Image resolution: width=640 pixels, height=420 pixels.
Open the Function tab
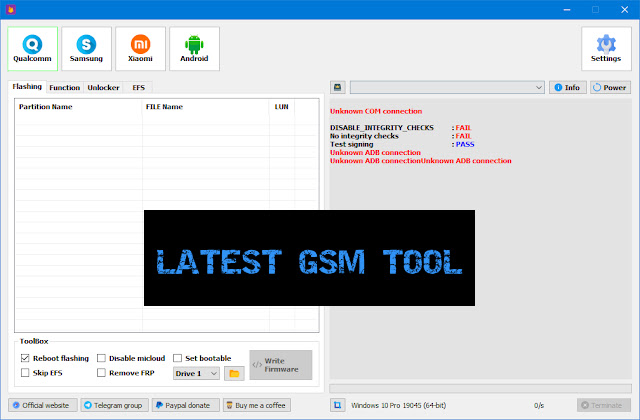(64, 87)
